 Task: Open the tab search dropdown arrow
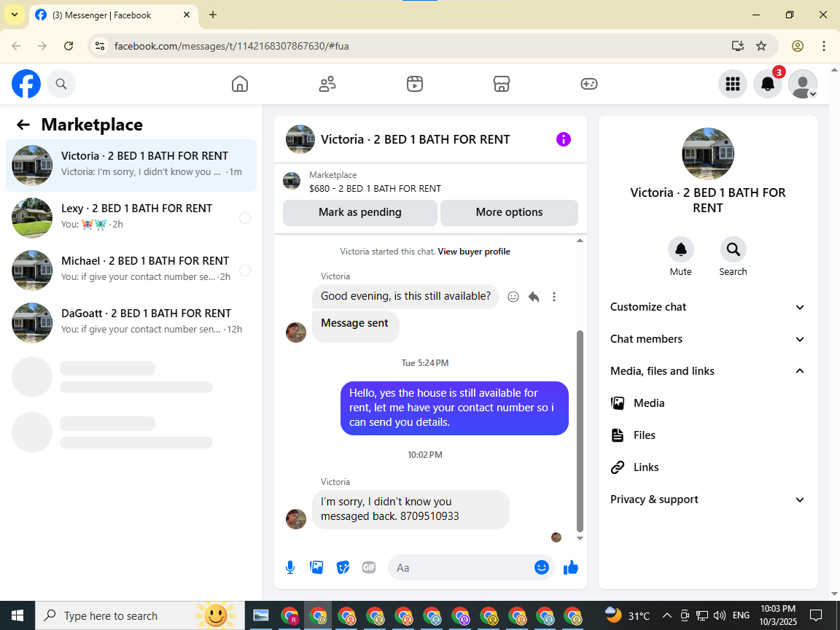point(15,15)
